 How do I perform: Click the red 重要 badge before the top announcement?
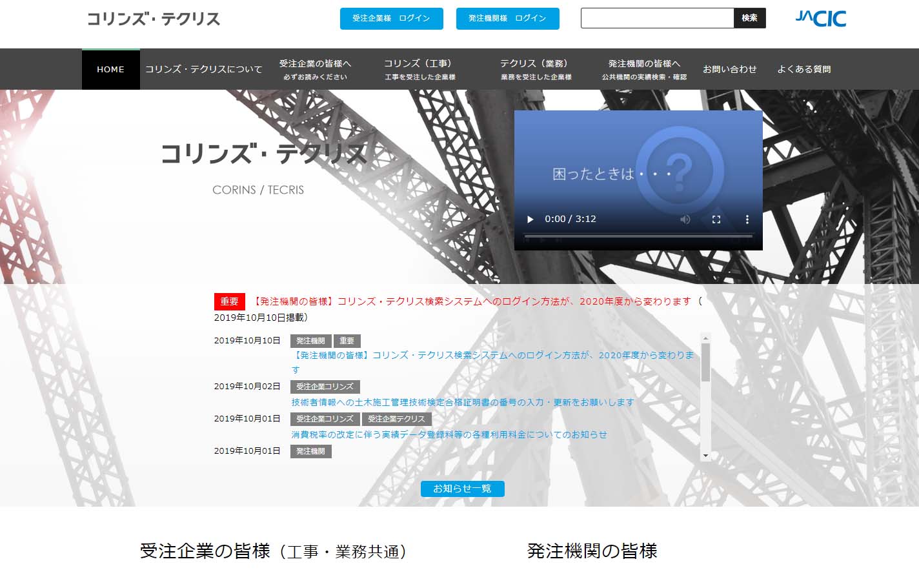[230, 301]
